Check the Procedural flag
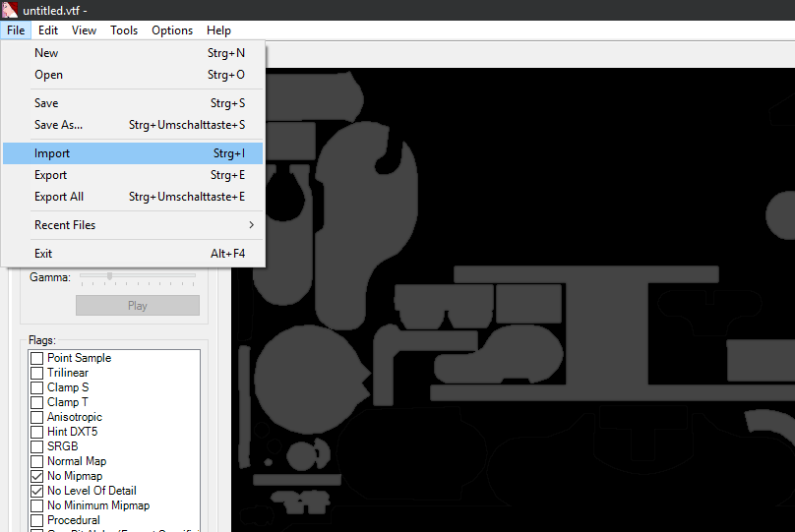The image size is (795, 532). (36, 520)
